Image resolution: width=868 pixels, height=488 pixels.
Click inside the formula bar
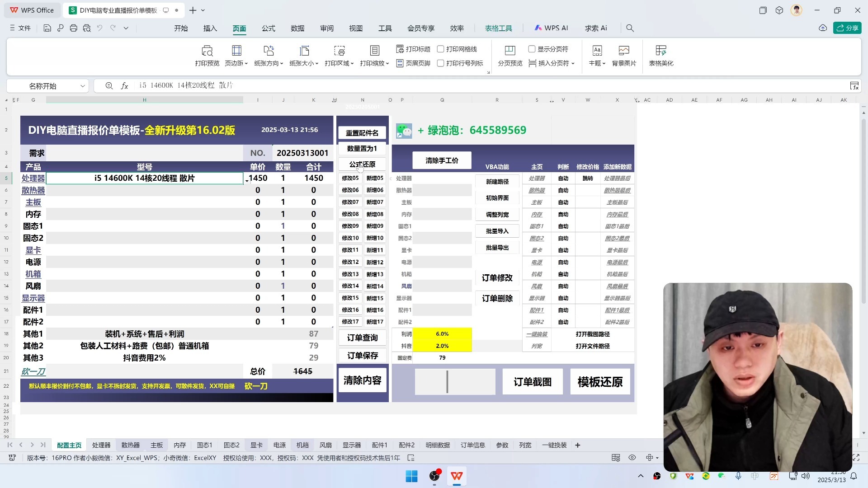point(316,85)
